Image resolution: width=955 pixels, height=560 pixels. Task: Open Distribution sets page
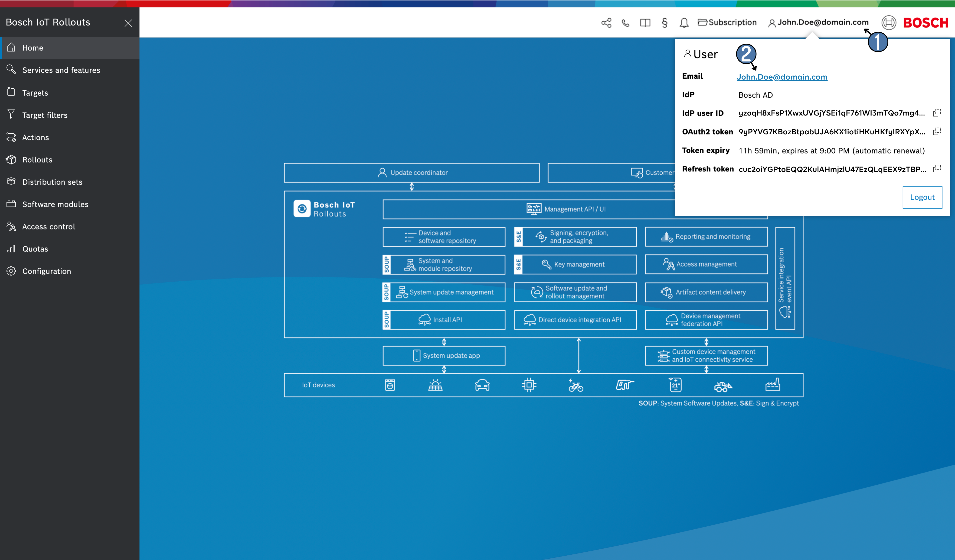[x=52, y=182]
